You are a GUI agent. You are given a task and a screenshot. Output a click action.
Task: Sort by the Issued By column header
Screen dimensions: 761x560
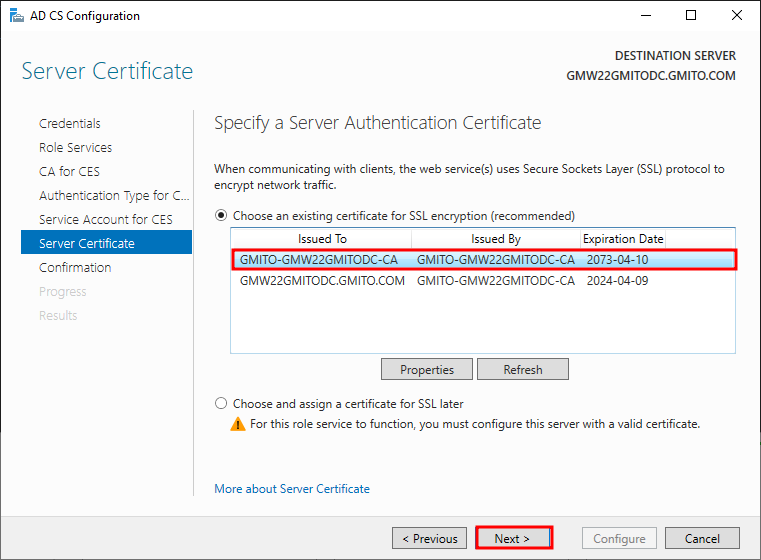[496, 239]
